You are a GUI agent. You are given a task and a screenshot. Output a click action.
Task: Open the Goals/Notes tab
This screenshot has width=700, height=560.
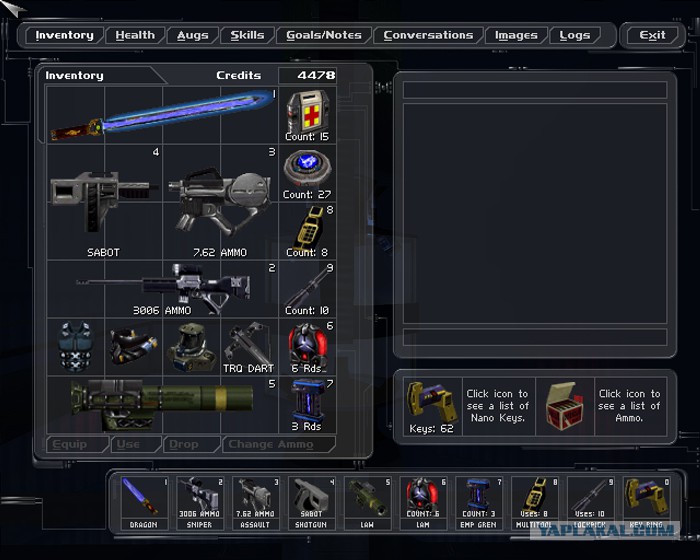pyautogui.click(x=324, y=35)
